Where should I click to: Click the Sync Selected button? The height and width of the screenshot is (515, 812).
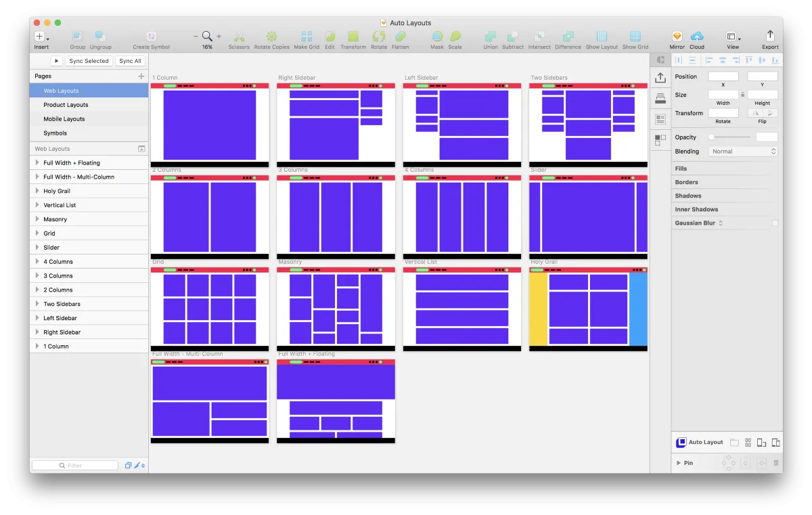pyautogui.click(x=89, y=61)
